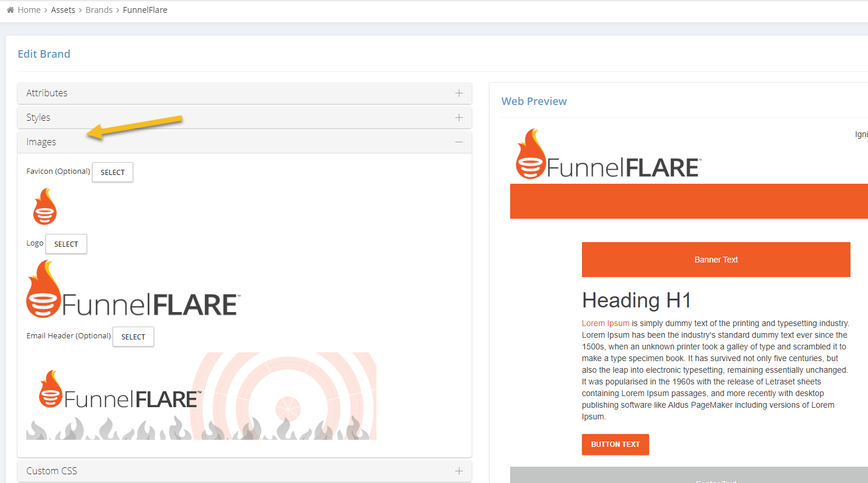The height and width of the screenshot is (483, 868).
Task: Click the BUTTON TEXT button in the preview
Action: coord(615,444)
